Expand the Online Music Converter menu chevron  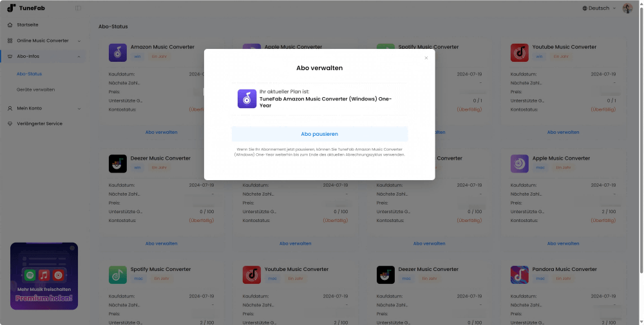coord(79,41)
